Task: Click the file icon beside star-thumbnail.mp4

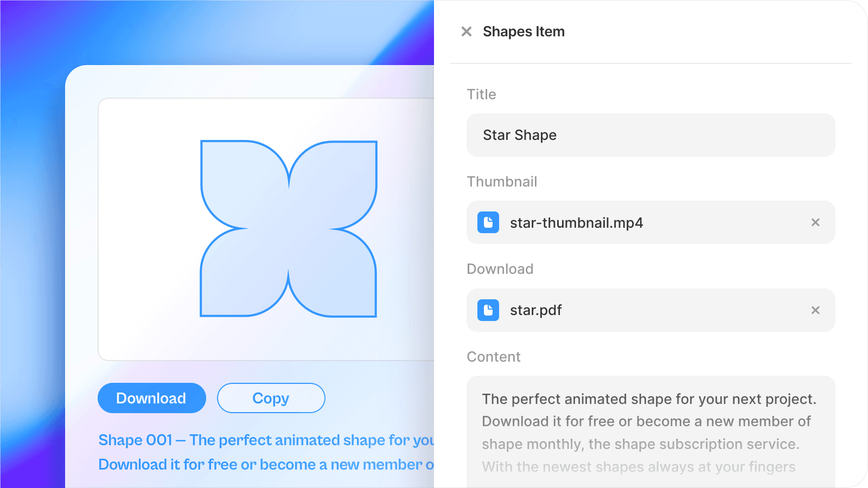Action: click(x=488, y=222)
